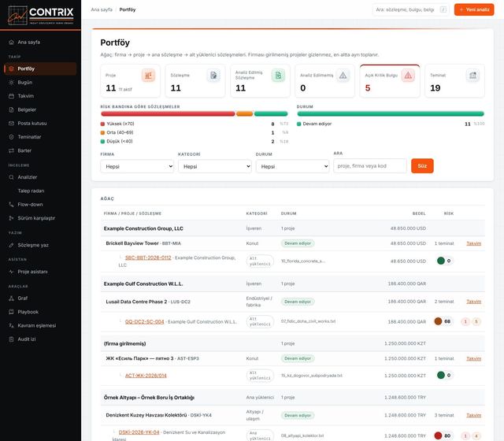Click the Teminat card bank icon
The height and width of the screenshot is (441, 504).
[x=472, y=76]
